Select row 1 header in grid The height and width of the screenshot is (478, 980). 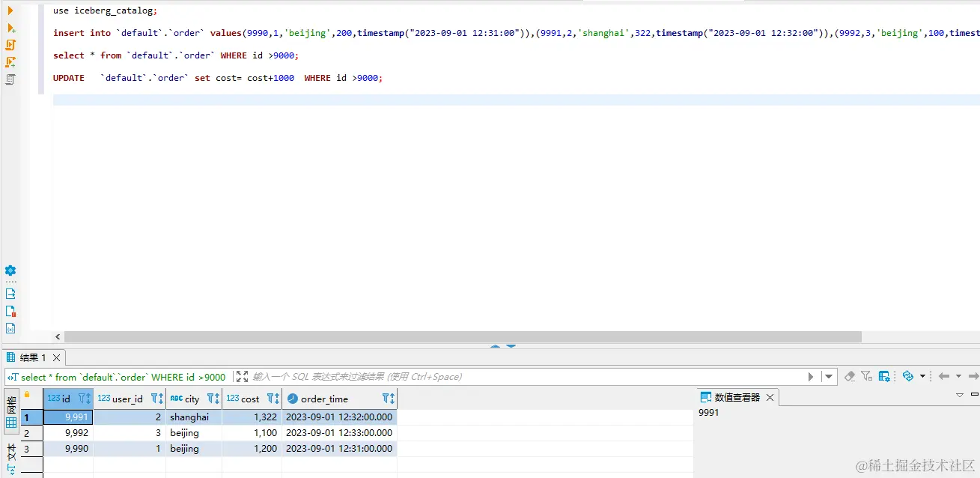[31, 417]
